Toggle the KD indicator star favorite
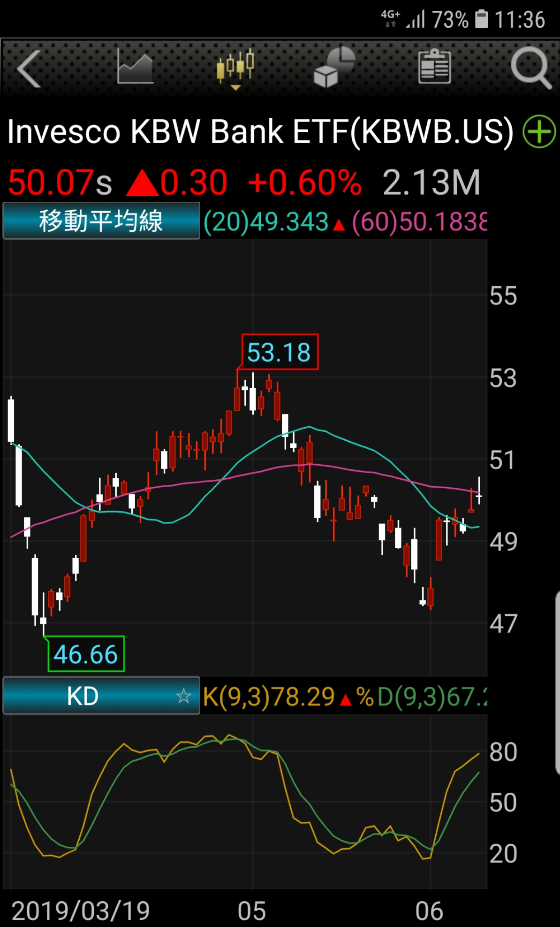The width and height of the screenshot is (560, 927). click(x=183, y=696)
